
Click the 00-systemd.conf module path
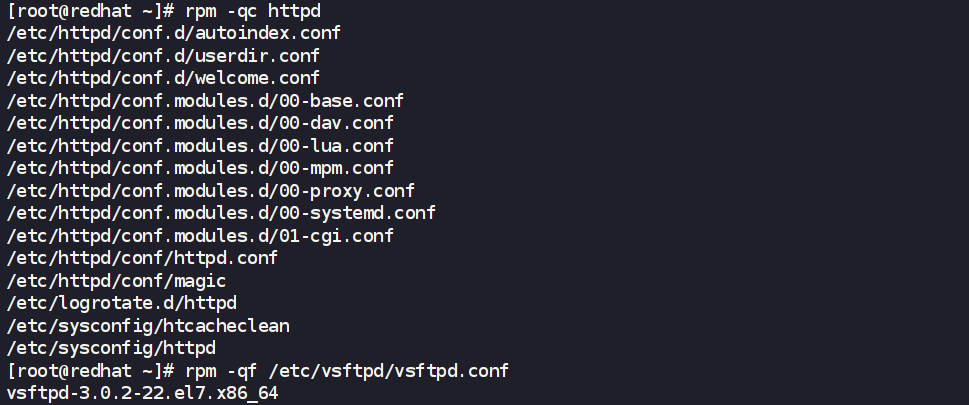(x=221, y=213)
